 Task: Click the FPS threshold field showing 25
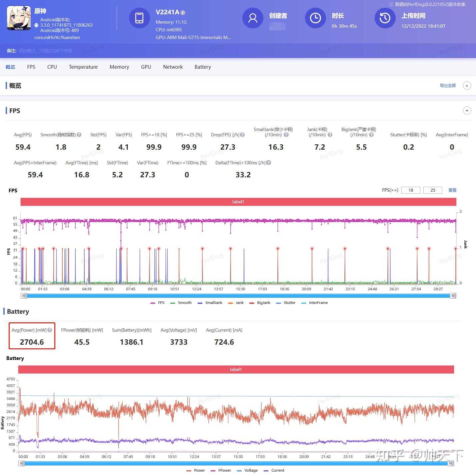click(433, 190)
